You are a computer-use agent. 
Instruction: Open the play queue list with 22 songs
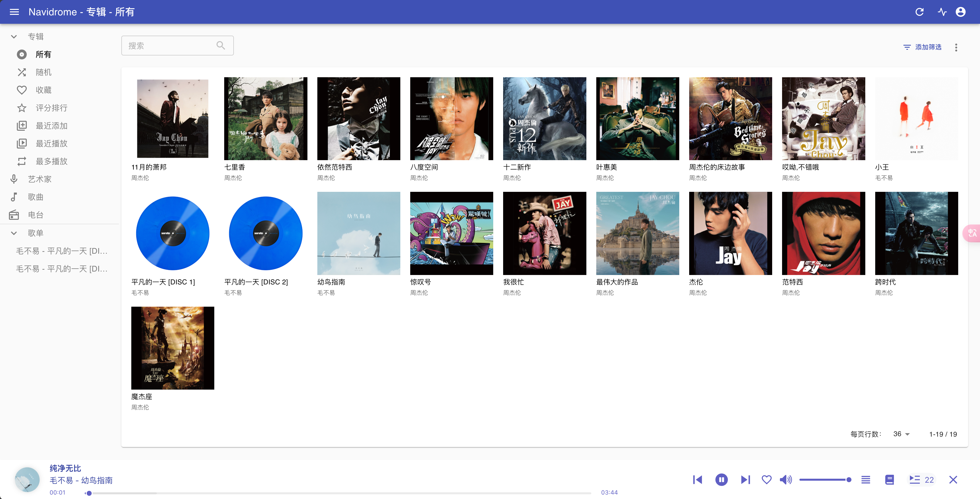coord(922,480)
